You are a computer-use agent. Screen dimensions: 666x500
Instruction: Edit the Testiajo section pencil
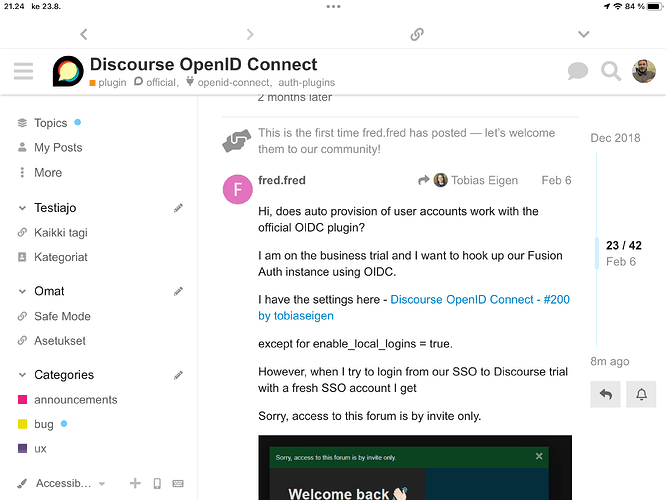tap(178, 208)
